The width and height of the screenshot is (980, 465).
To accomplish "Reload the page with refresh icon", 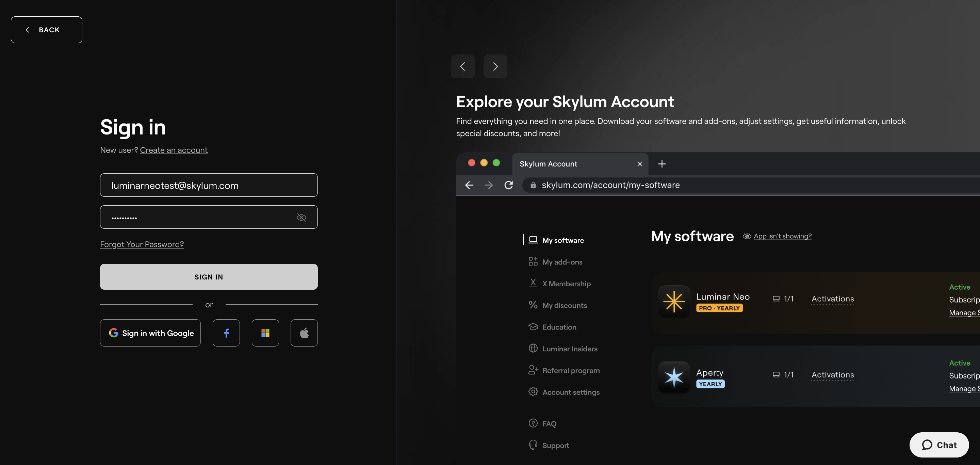I will [x=508, y=185].
